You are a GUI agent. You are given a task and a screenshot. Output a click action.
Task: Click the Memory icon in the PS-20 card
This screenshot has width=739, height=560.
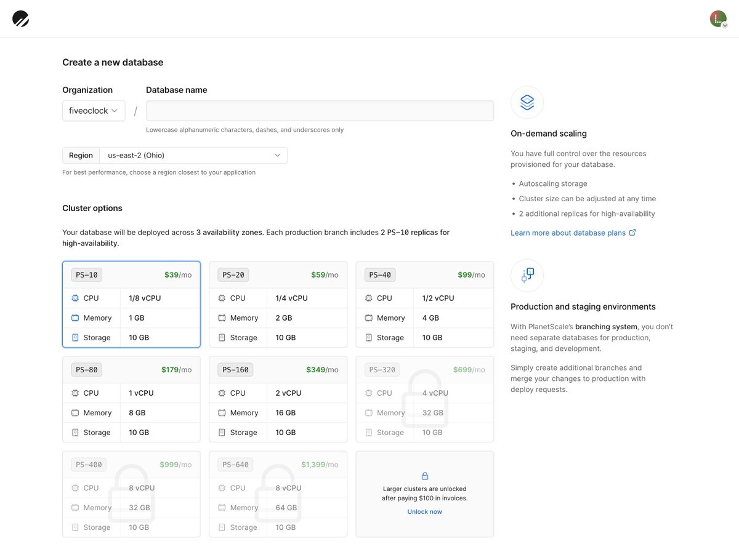point(222,318)
